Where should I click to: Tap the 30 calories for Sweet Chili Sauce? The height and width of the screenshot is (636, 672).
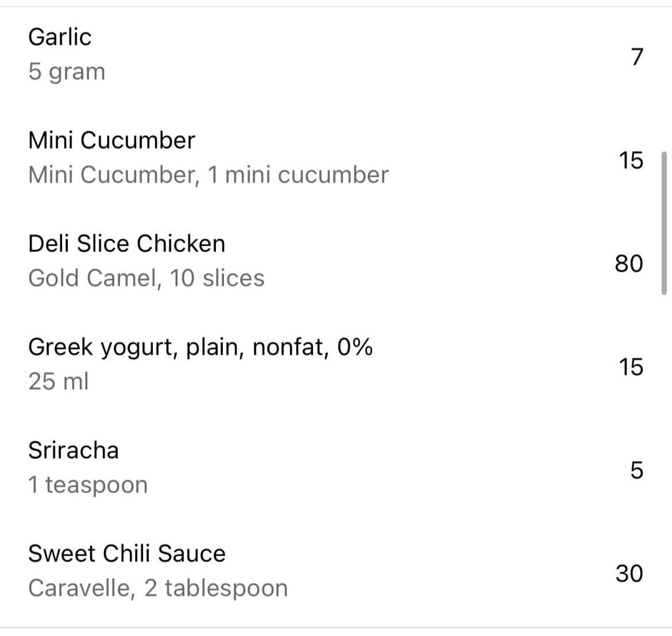point(628,573)
